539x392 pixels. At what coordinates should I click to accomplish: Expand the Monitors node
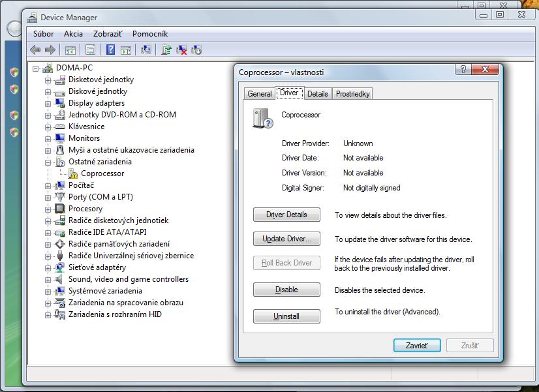tap(48, 139)
